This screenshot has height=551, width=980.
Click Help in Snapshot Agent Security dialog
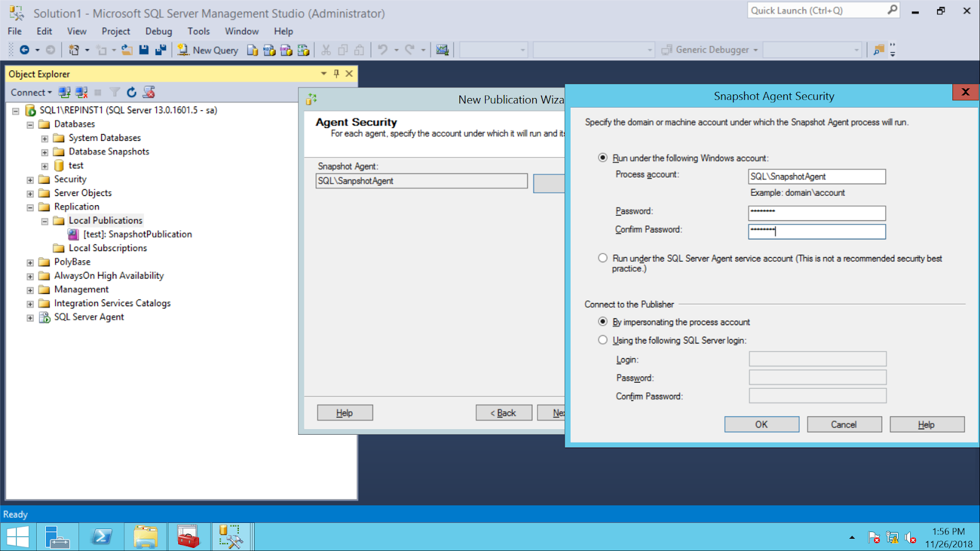click(x=927, y=424)
